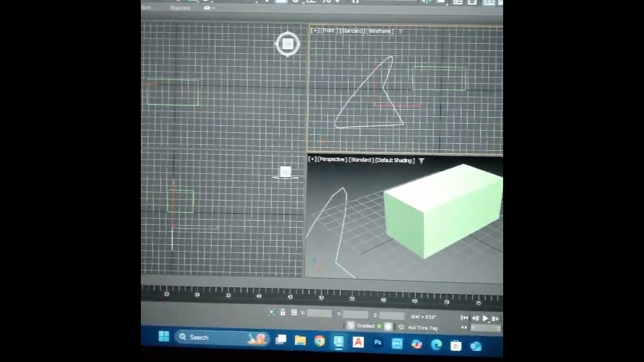Click the X coordinate input field
Screen dimensions: 644x362
(319, 313)
